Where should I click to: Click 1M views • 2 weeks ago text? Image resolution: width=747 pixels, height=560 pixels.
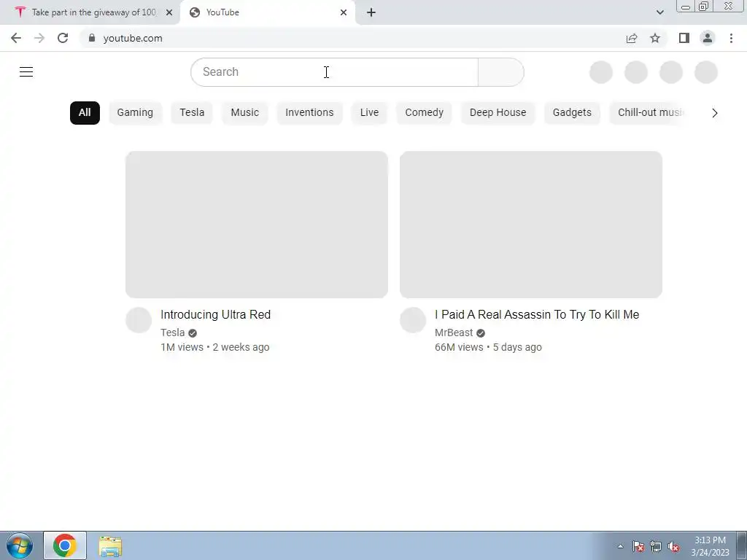(215, 347)
